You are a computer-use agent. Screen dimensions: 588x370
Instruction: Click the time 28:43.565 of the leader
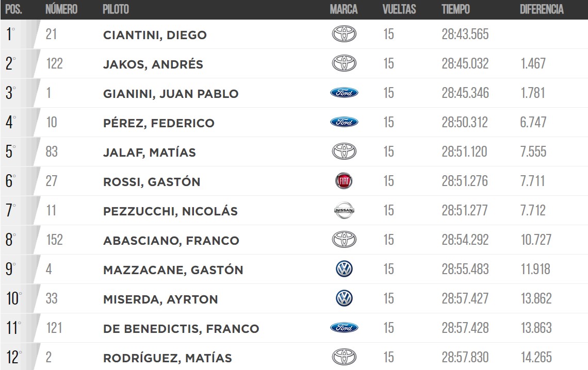coord(465,34)
